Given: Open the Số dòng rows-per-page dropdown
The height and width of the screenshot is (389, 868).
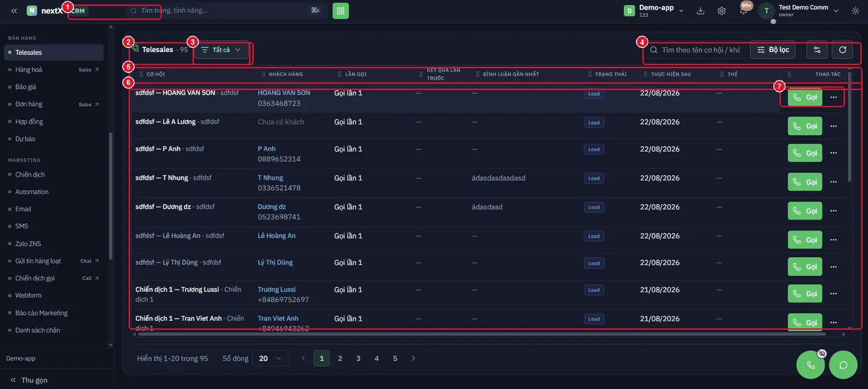Looking at the screenshot, I should (x=270, y=358).
